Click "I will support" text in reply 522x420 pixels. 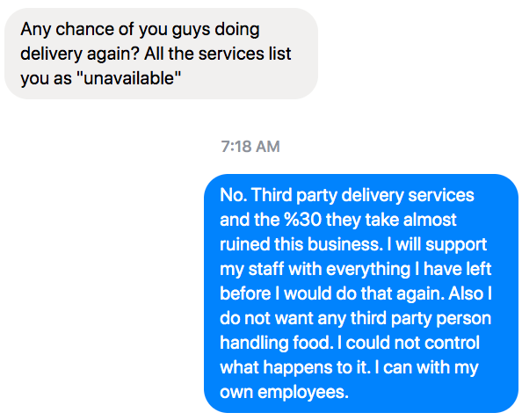pos(437,244)
